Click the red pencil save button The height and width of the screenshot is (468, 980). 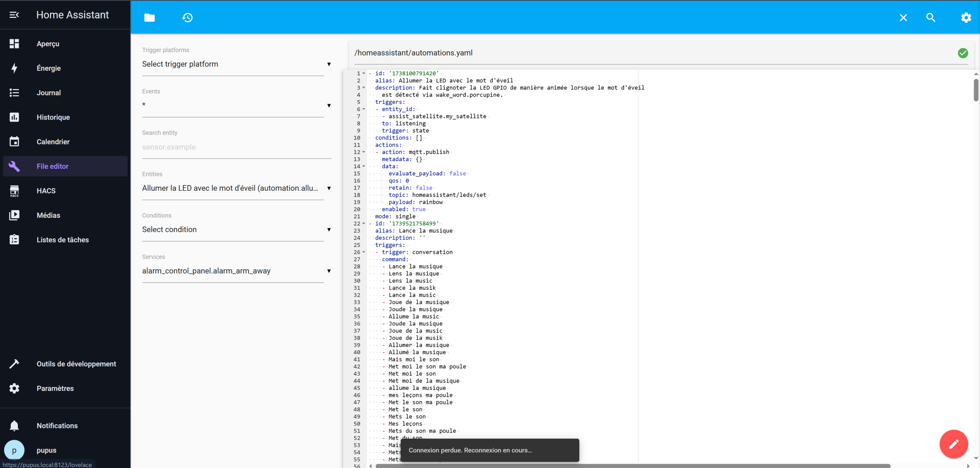[954, 444]
